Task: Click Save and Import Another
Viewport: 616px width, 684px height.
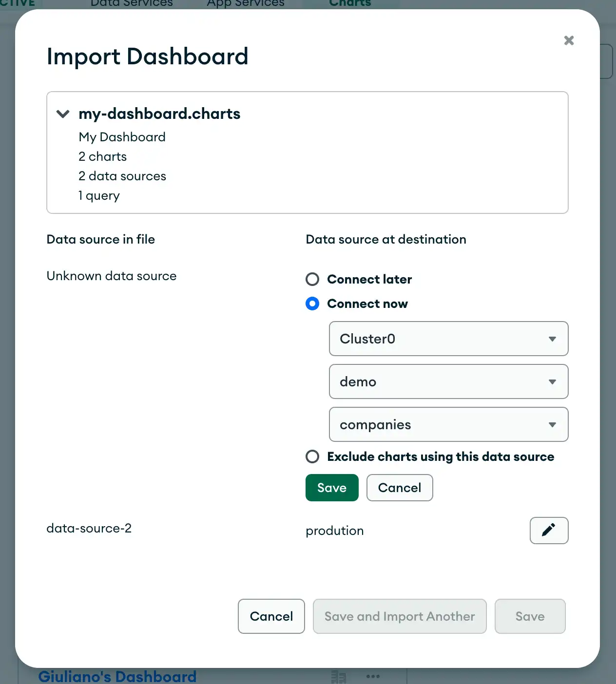Action: point(399,616)
